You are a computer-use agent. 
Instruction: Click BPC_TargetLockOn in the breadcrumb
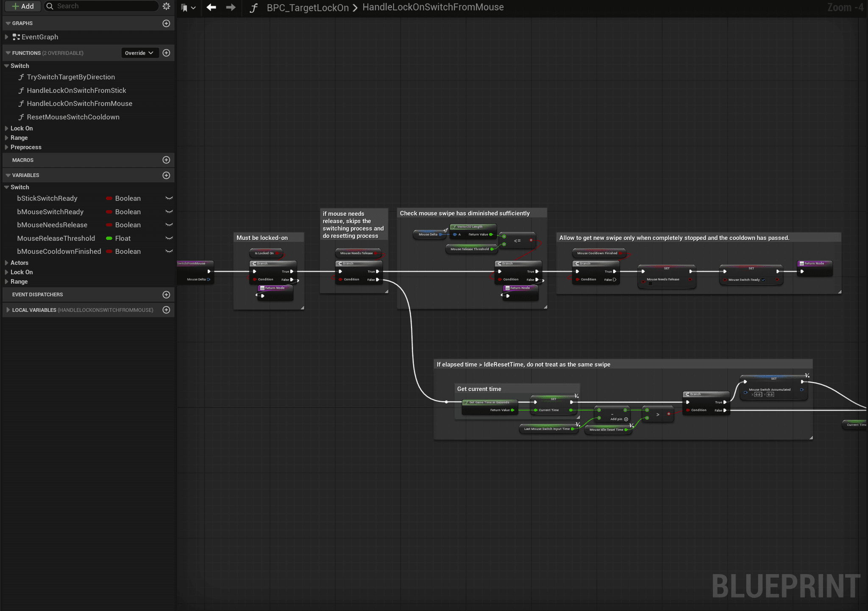[307, 8]
